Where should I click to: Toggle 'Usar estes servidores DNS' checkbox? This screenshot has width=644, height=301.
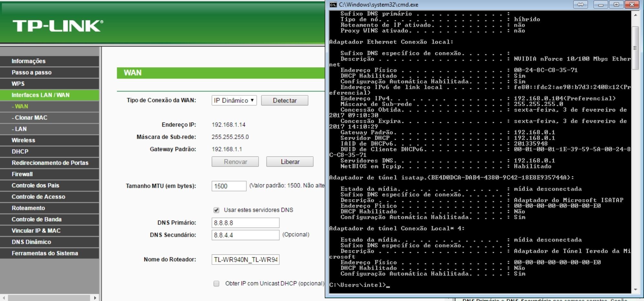(217, 210)
